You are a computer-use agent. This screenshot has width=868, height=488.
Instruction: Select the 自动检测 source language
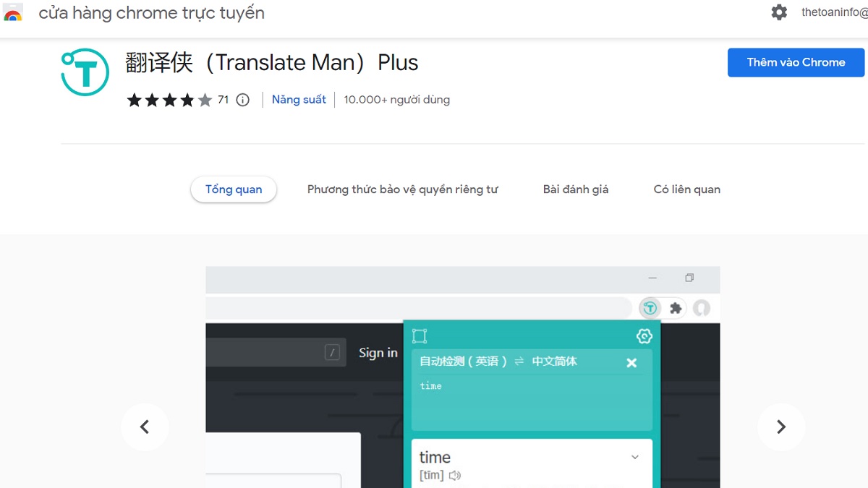(463, 361)
